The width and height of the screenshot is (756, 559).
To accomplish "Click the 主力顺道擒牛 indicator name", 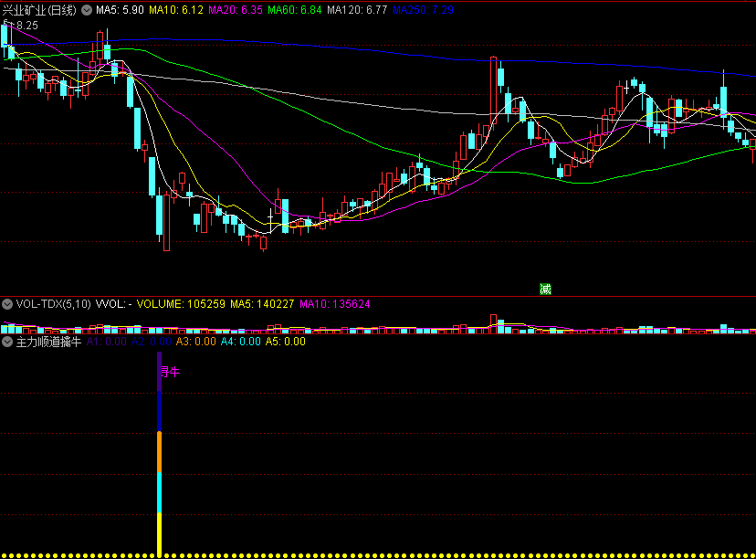I will pyautogui.click(x=48, y=342).
